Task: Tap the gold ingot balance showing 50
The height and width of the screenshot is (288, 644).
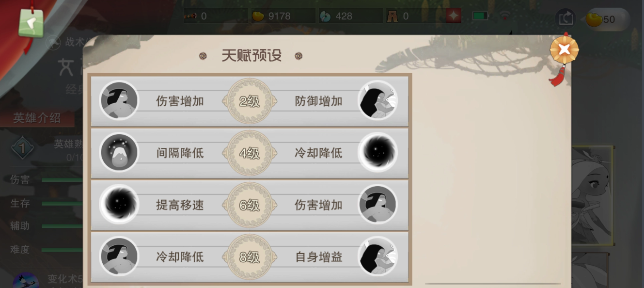Action: [x=607, y=19]
